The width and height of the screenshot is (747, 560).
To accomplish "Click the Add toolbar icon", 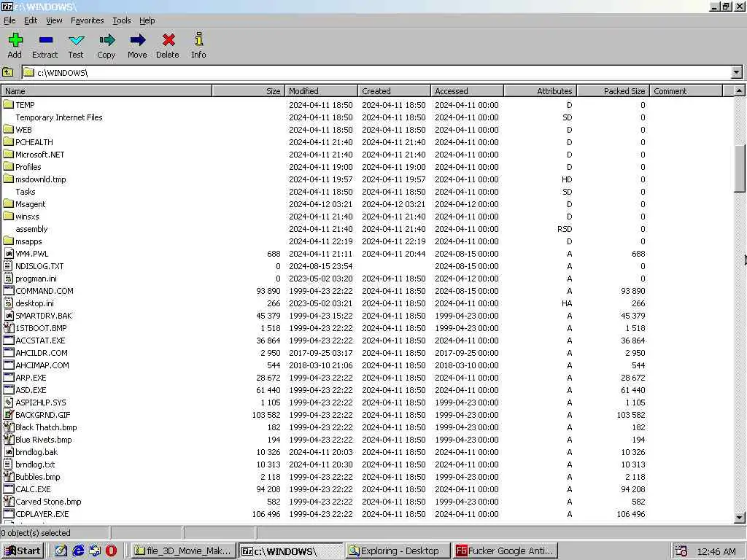I will (x=15, y=40).
